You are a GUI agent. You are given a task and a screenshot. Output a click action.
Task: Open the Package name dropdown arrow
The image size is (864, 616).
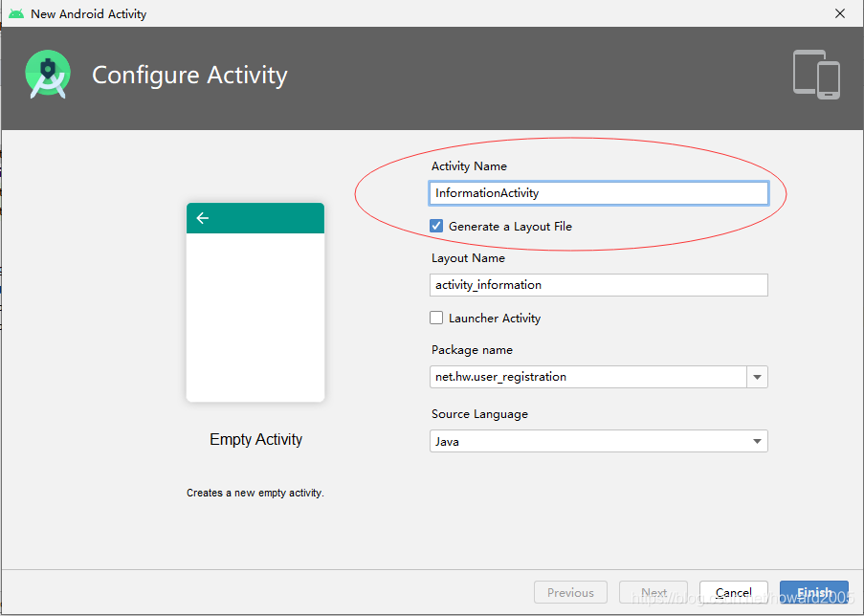[x=757, y=377]
